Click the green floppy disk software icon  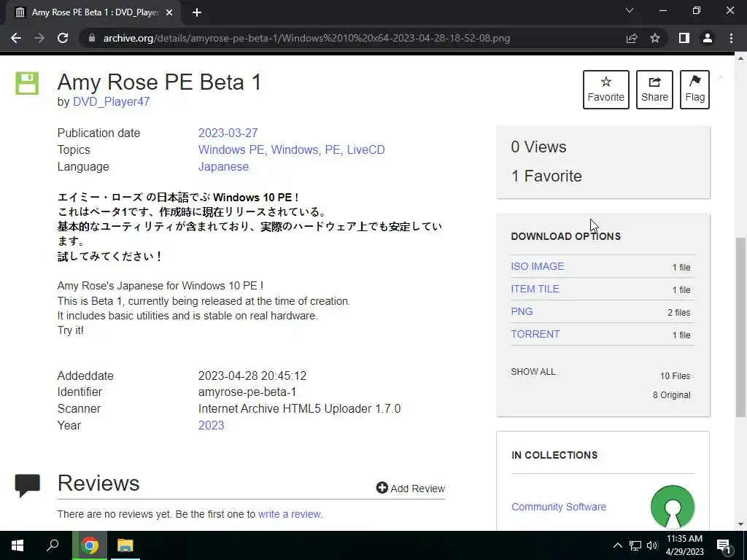click(27, 83)
